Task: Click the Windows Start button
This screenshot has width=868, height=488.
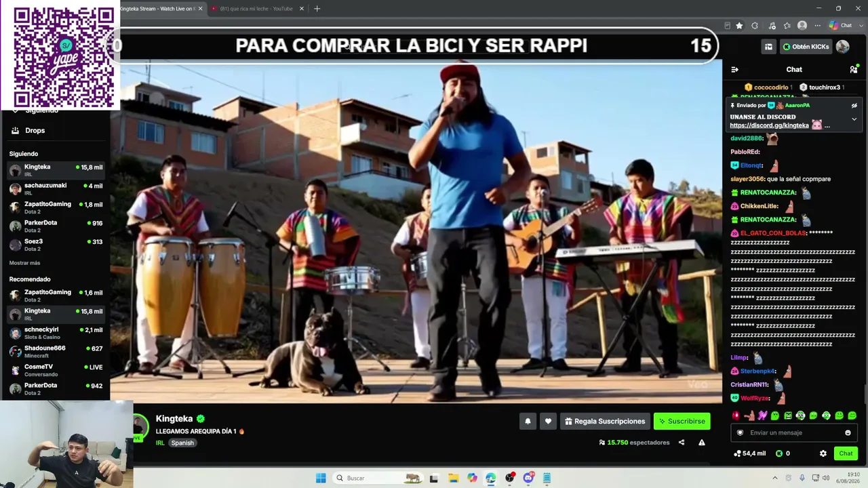Action: pos(321,478)
